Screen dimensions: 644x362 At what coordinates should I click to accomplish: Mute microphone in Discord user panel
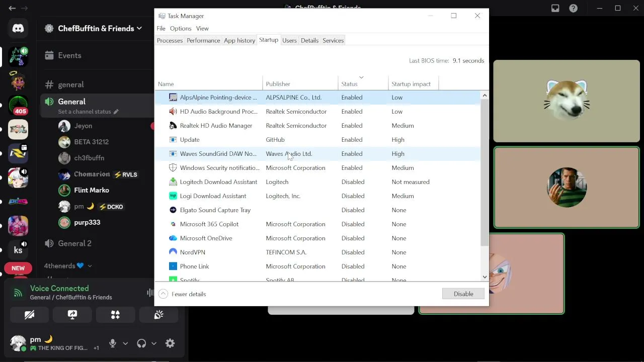[x=113, y=343]
